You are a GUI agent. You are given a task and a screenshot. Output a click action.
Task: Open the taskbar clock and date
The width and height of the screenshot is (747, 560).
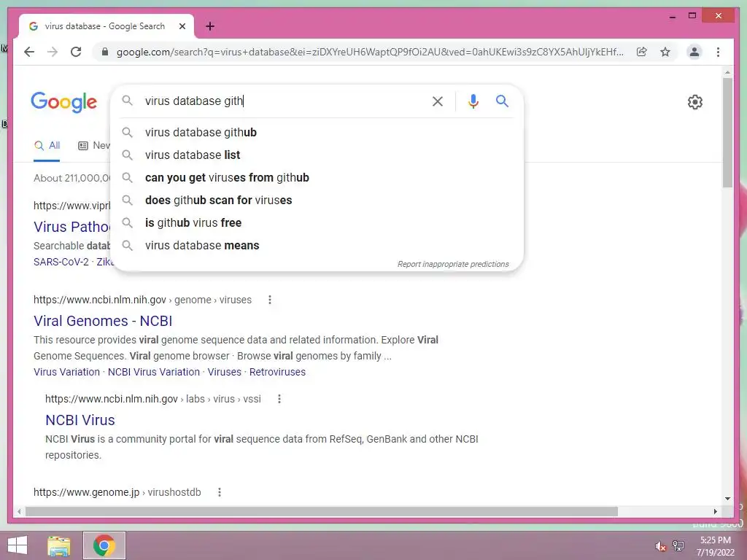[x=716, y=546]
